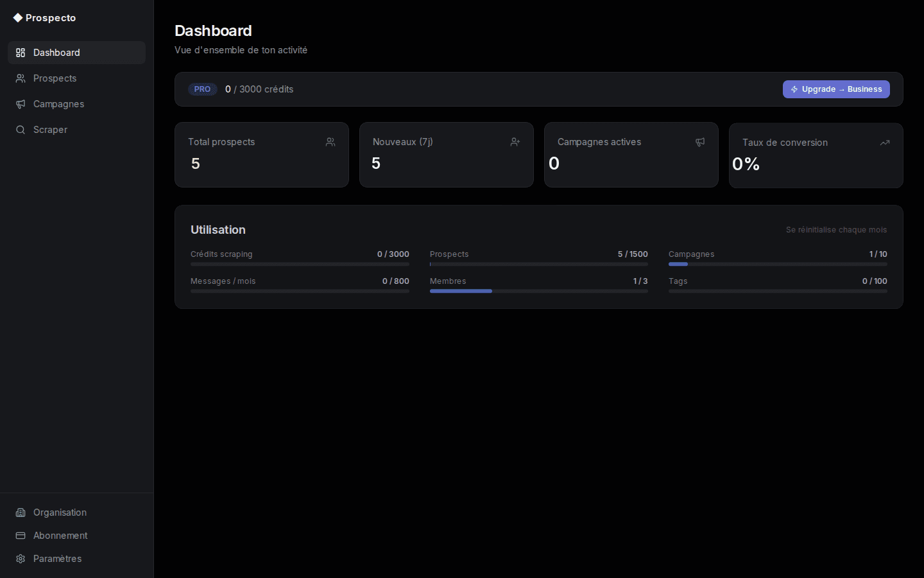The image size is (924, 578).
Task: Click the 'Tags' usage label
Action: coord(678,281)
